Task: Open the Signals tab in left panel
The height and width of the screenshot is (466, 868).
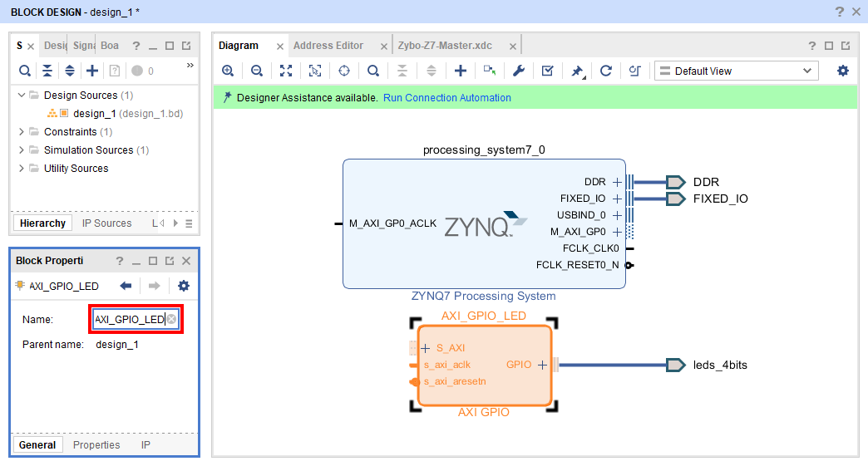Action: point(84,46)
